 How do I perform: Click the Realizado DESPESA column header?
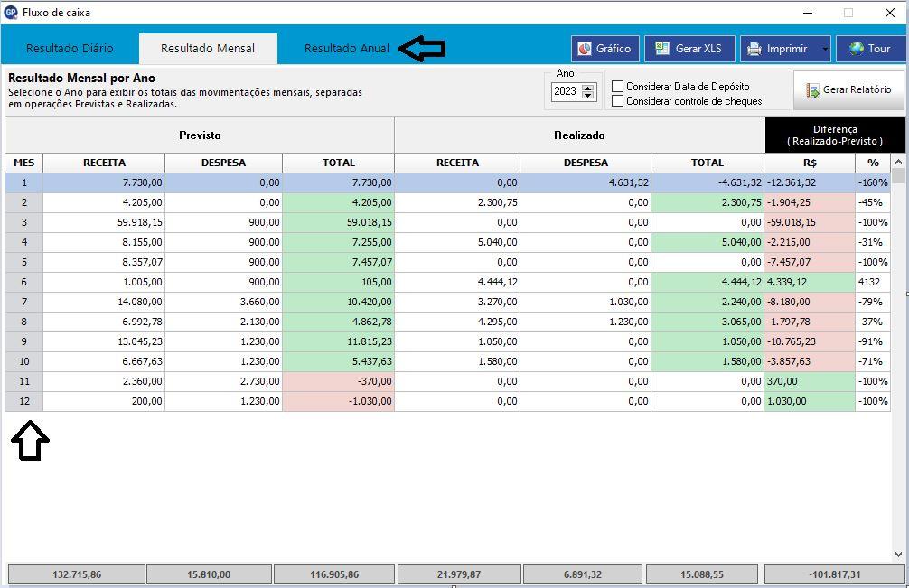pos(586,163)
